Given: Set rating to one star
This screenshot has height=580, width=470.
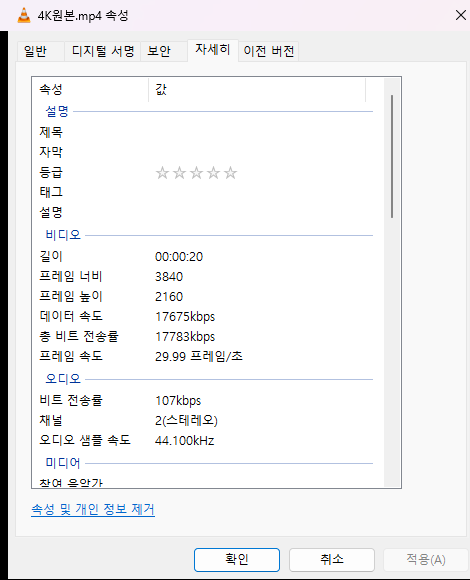Looking at the screenshot, I should 162,173.
